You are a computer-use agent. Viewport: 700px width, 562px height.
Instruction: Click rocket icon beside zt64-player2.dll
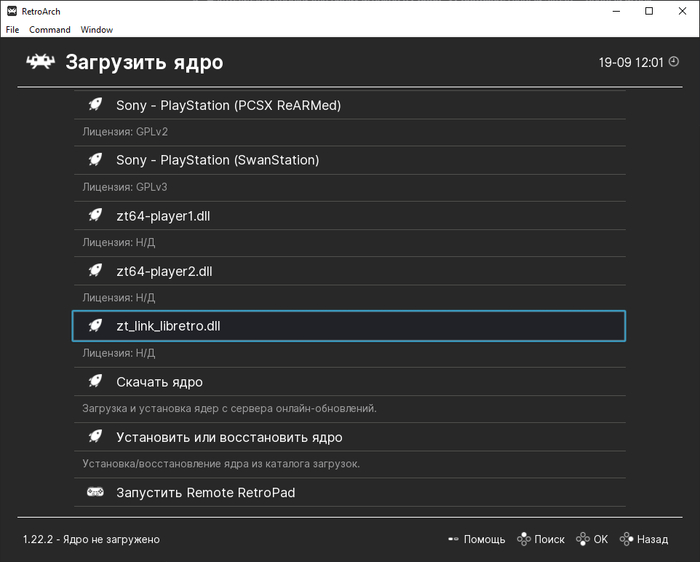pyautogui.click(x=95, y=271)
